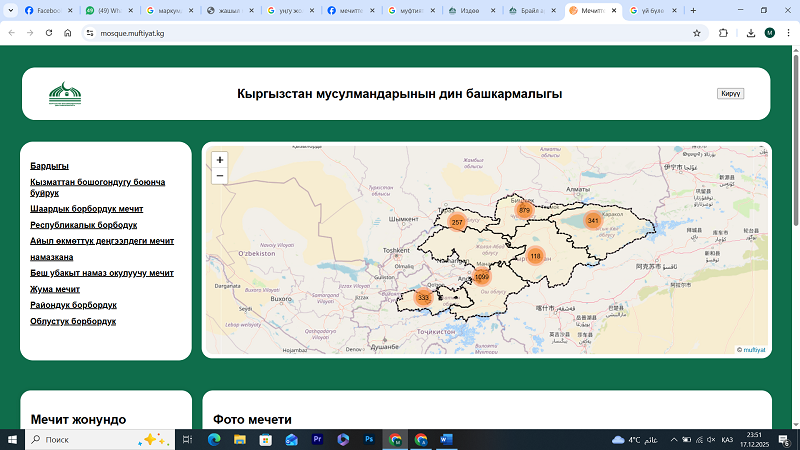Choose Областтык борбордук category

(x=73, y=321)
